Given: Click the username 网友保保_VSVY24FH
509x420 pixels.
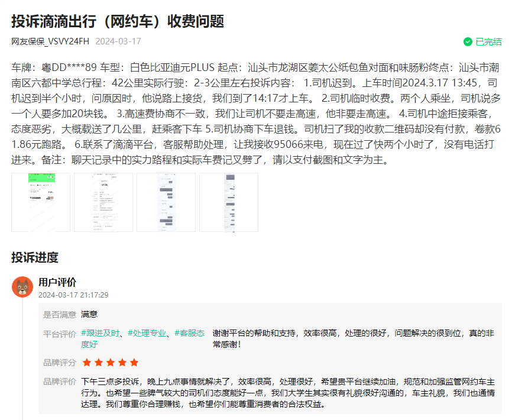Looking at the screenshot, I should [50, 41].
